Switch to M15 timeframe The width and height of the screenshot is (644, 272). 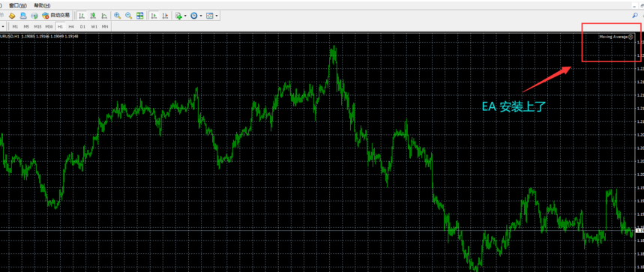pyautogui.click(x=37, y=27)
